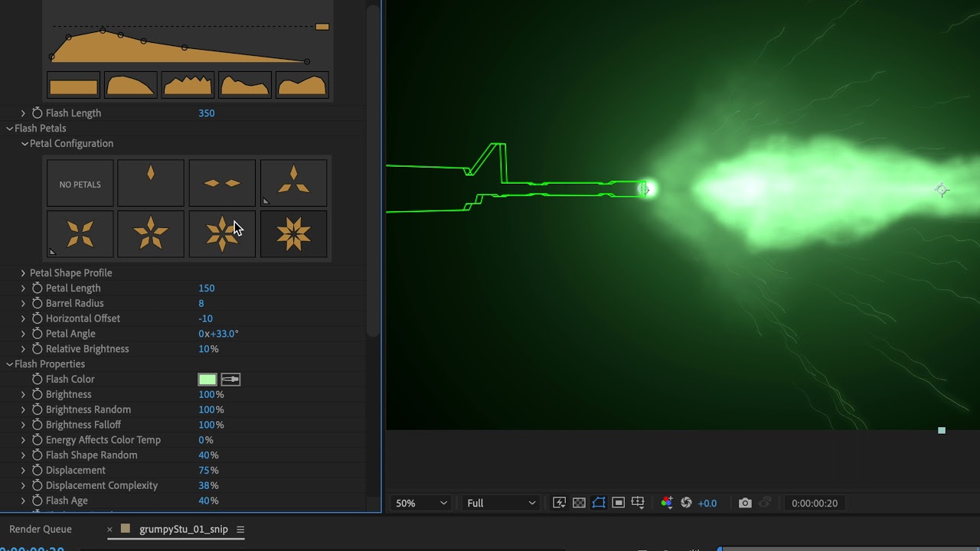980x551 pixels.
Task: Click the Displacement Complexity value 38
Action: pos(204,485)
